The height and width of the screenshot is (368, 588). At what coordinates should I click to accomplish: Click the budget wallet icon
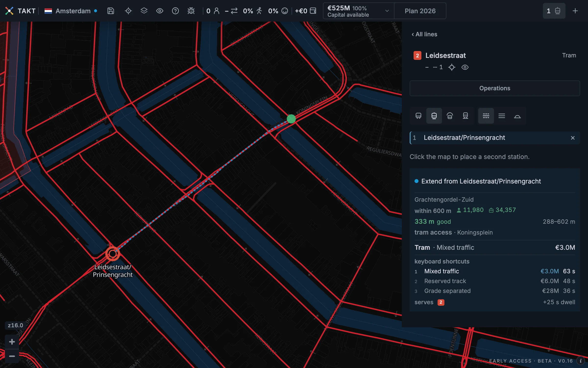[313, 11]
